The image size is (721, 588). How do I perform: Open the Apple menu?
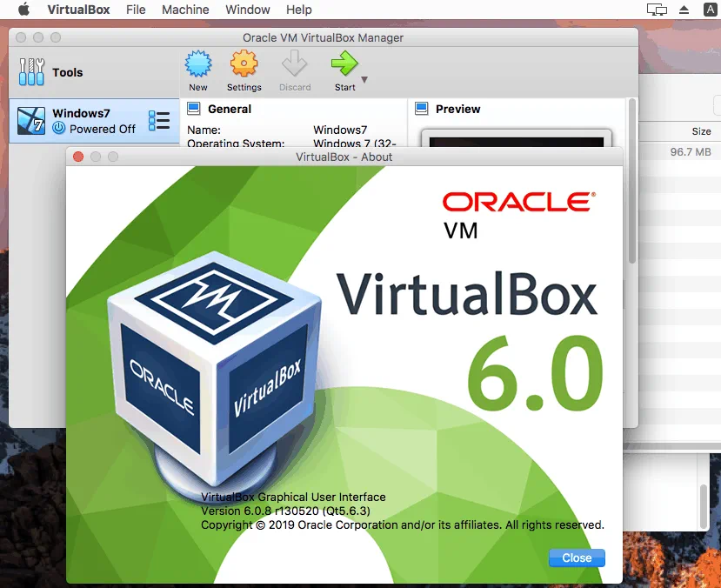tap(23, 10)
